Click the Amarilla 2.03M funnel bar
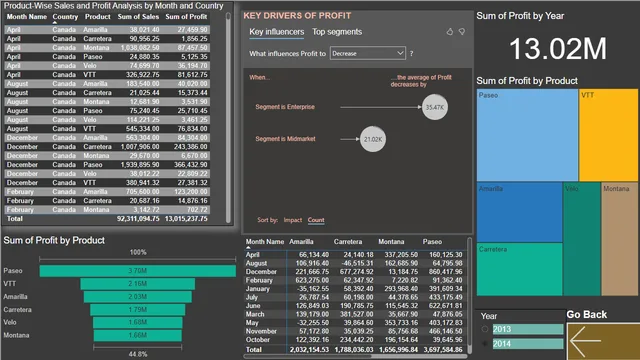The width and height of the screenshot is (640, 360). [138, 297]
